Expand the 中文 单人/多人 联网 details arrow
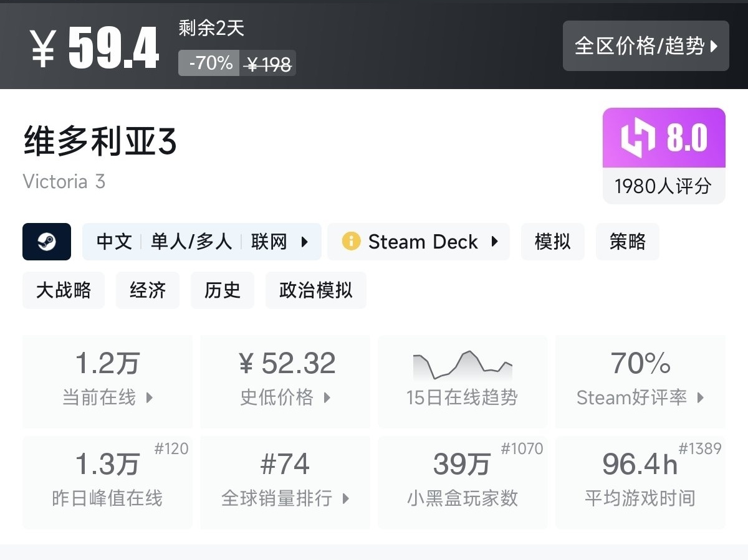748x560 pixels. [x=305, y=242]
